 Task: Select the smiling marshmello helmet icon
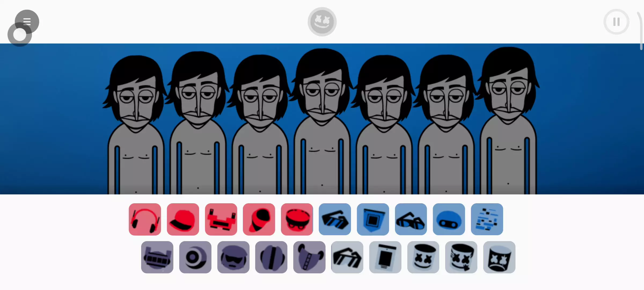pyautogui.click(x=423, y=257)
